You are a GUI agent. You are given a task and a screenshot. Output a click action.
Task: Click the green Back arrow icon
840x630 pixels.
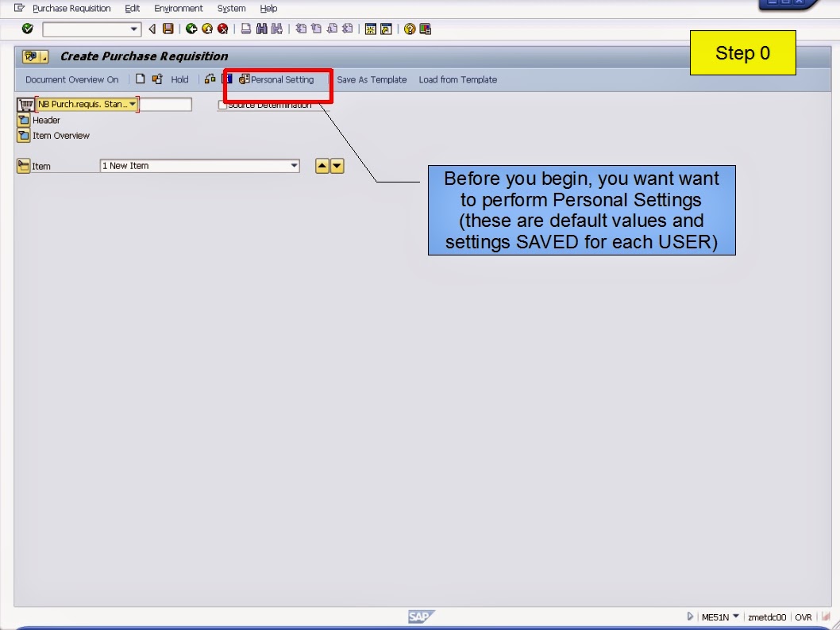191,29
